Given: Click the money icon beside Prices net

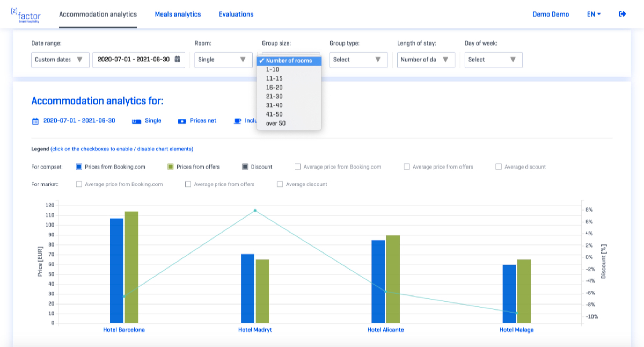Looking at the screenshot, I should coord(182,121).
